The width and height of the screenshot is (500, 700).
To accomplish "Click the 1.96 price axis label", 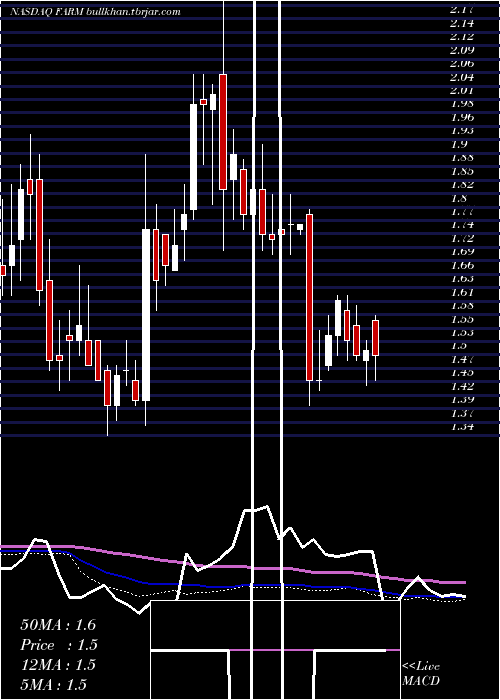I will tap(462, 117).
